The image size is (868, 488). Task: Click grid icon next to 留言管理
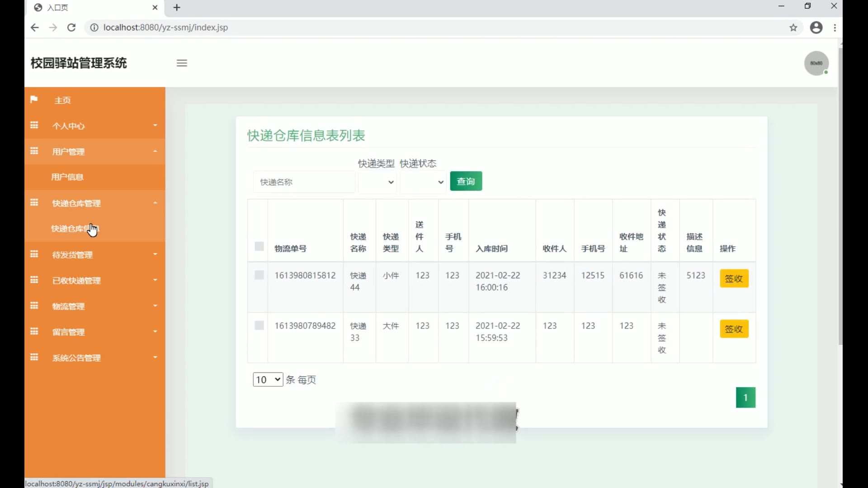pos(34,332)
